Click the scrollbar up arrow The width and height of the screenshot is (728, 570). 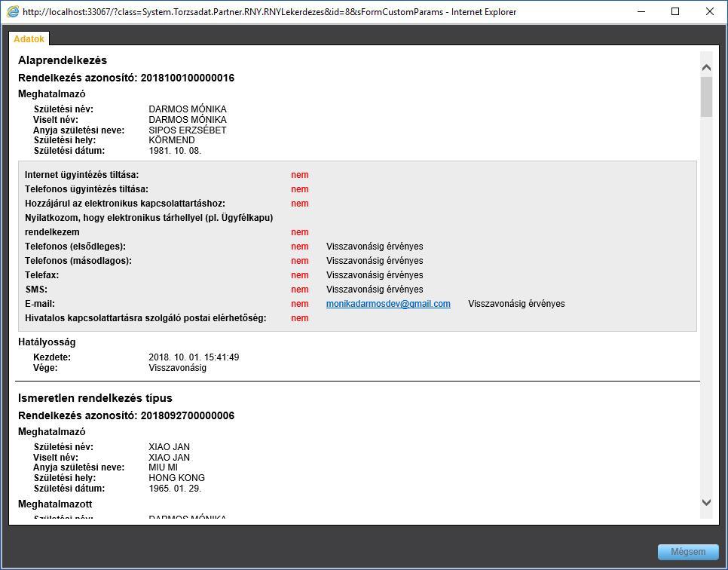click(706, 68)
